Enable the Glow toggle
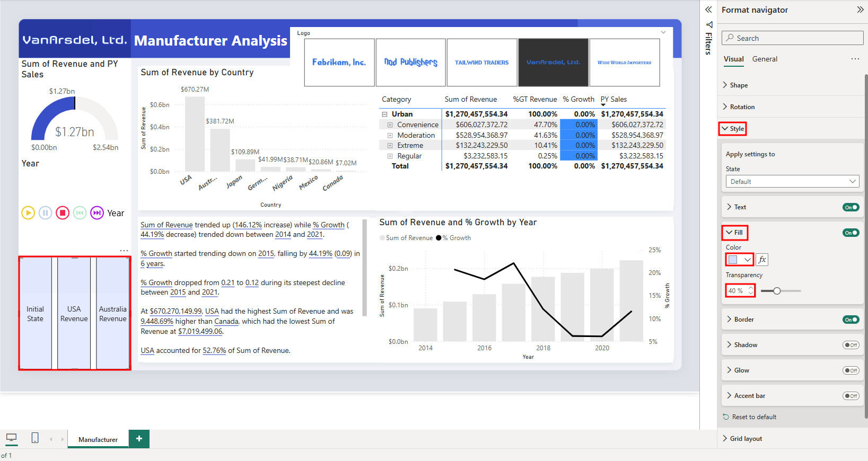This screenshot has height=461, width=868. click(851, 370)
